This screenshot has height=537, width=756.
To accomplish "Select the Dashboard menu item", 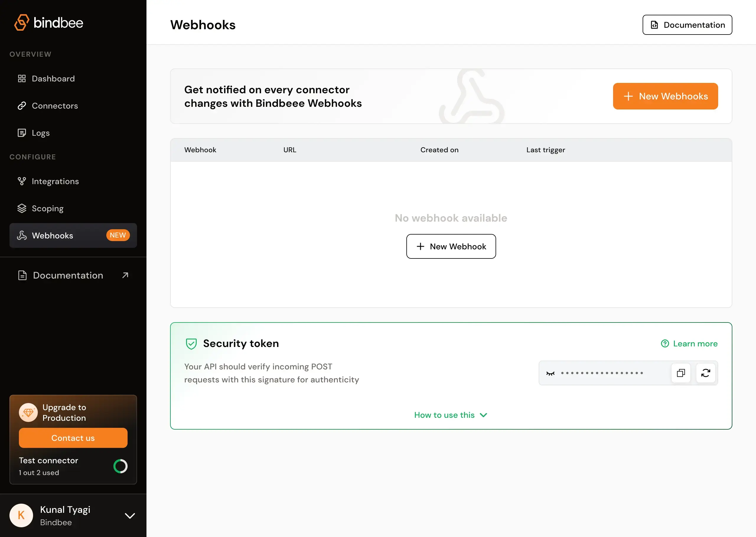I will 53,78.
